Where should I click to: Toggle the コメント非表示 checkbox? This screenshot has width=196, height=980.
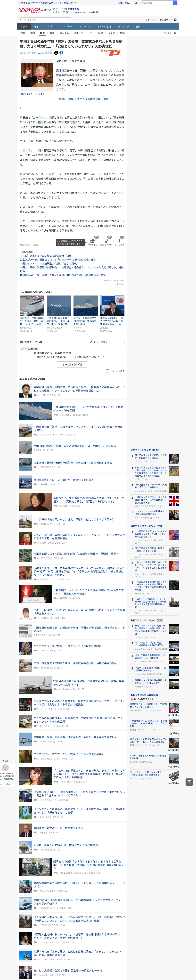tap(108, 371)
